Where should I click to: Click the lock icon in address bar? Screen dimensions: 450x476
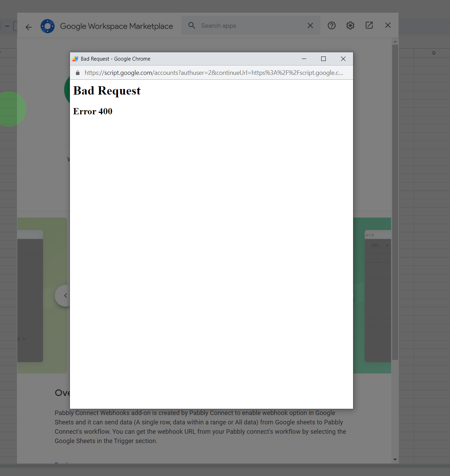[x=78, y=73]
